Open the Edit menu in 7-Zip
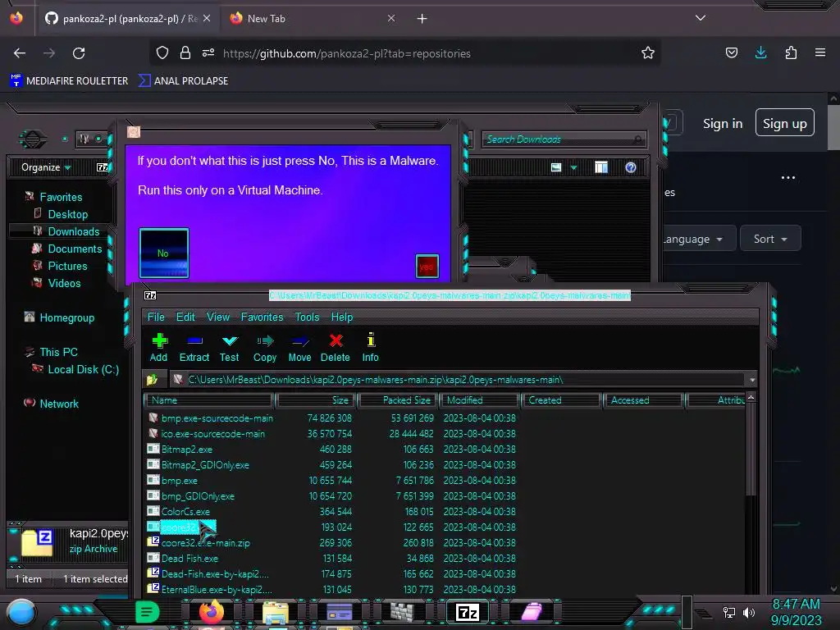This screenshot has height=630, width=840. [185, 317]
